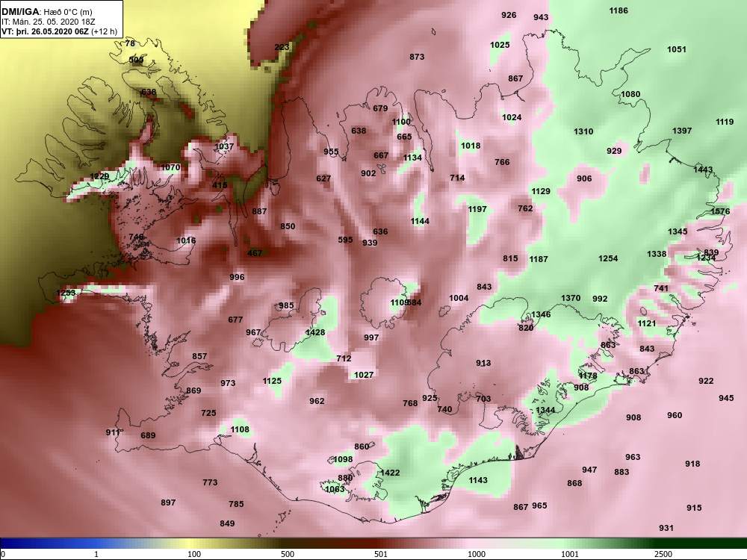Image resolution: width=747 pixels, height=560 pixels.
Task: Click the 1080 height label
Action: tap(630, 94)
